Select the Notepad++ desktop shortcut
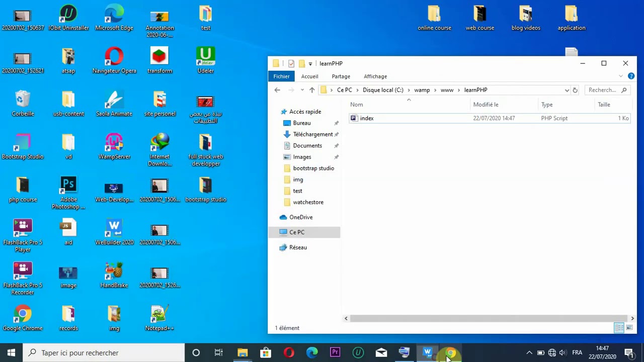 pyautogui.click(x=159, y=318)
